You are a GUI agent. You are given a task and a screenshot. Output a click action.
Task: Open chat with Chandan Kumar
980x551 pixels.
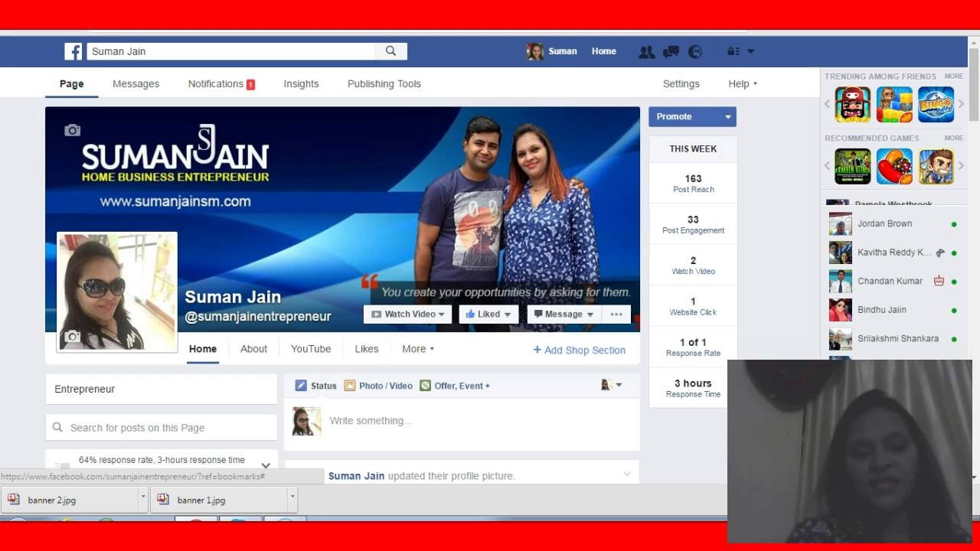tap(893, 281)
